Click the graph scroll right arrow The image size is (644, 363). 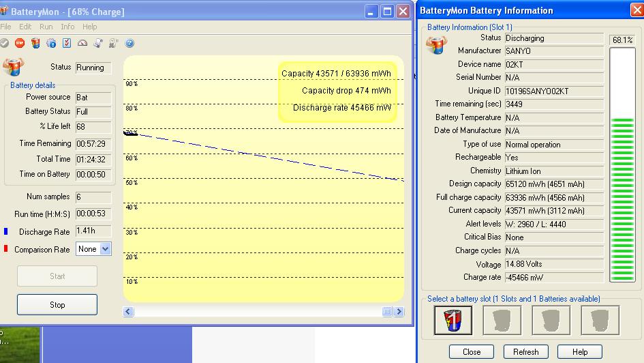(399, 312)
